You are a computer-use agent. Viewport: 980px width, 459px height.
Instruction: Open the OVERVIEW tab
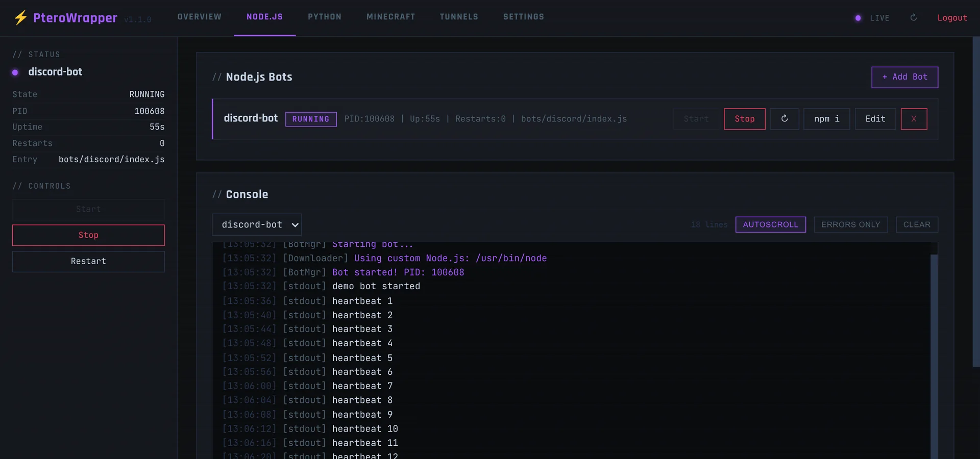click(x=200, y=17)
